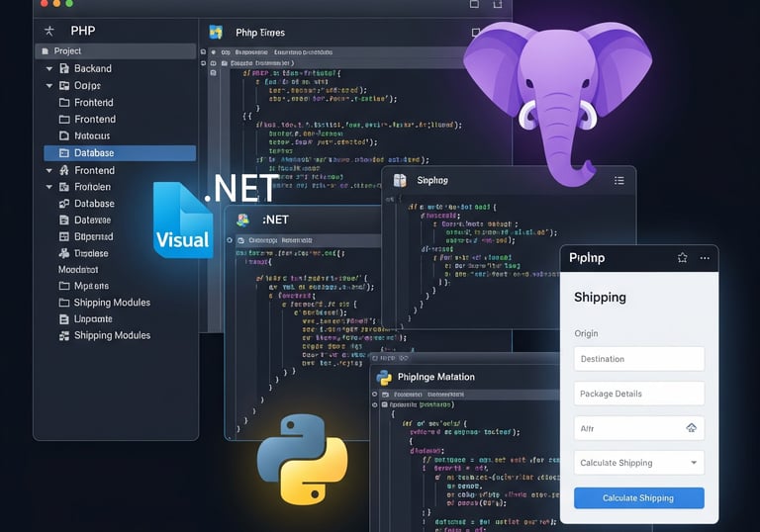Click the figure-shaped icon on the expandable Frontend row
The width and height of the screenshot is (760, 532).
pyautogui.click(x=64, y=170)
